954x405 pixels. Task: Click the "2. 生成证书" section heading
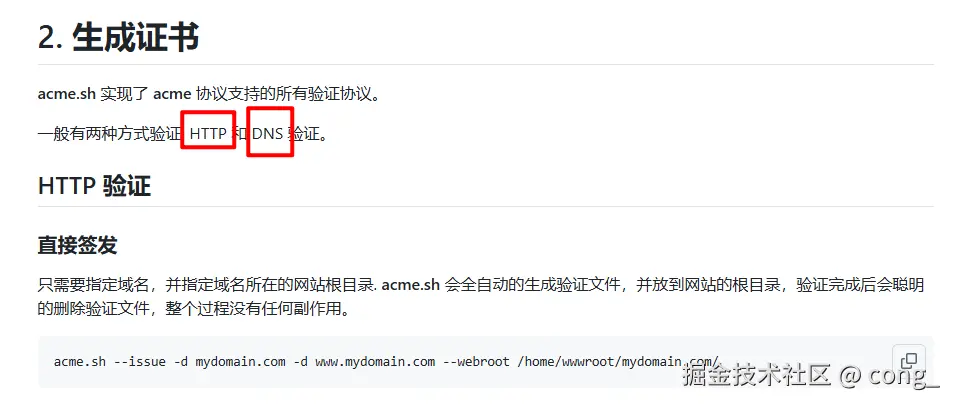118,38
